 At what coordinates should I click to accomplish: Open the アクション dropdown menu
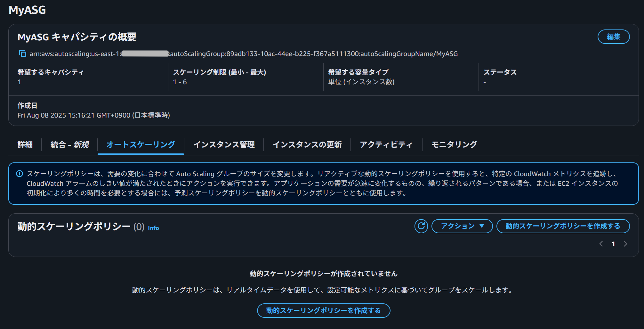click(462, 226)
